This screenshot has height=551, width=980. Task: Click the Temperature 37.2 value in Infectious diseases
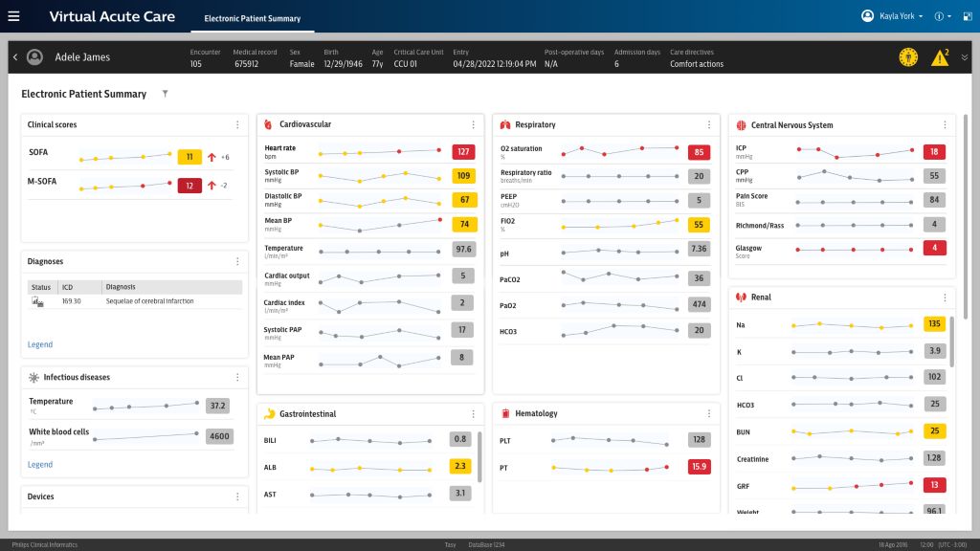point(217,406)
